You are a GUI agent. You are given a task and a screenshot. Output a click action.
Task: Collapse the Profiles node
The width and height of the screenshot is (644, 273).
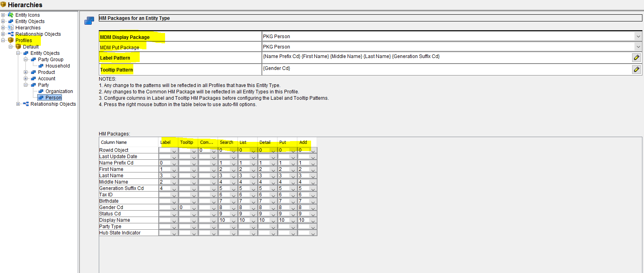coord(3,41)
